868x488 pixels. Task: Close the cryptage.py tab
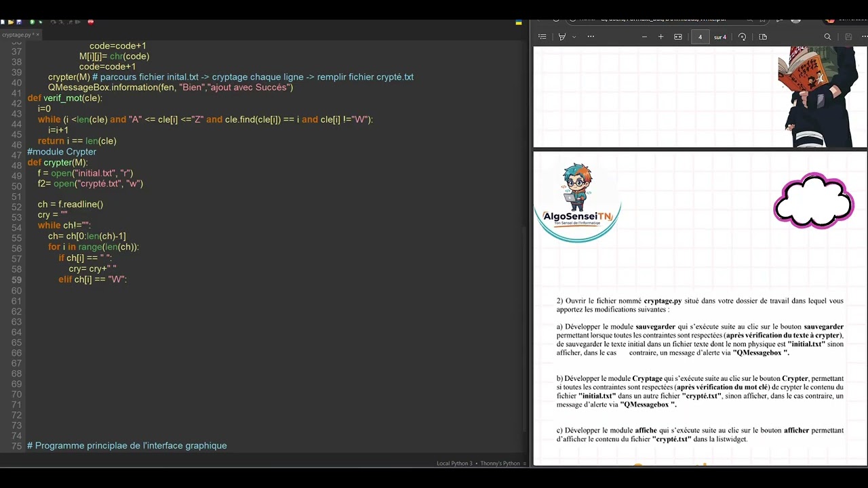37,35
